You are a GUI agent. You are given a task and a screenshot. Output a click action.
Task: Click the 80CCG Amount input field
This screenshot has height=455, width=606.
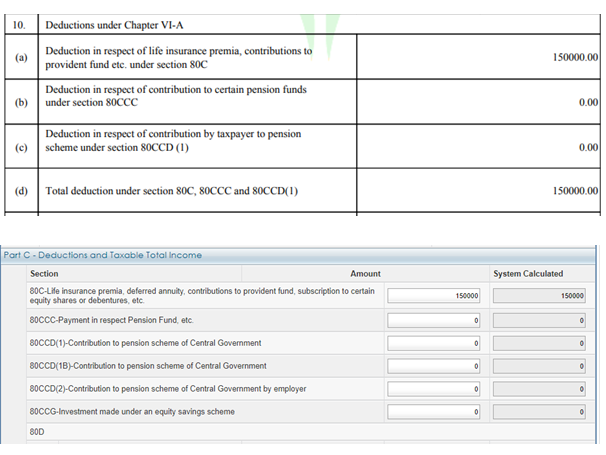[x=434, y=412]
